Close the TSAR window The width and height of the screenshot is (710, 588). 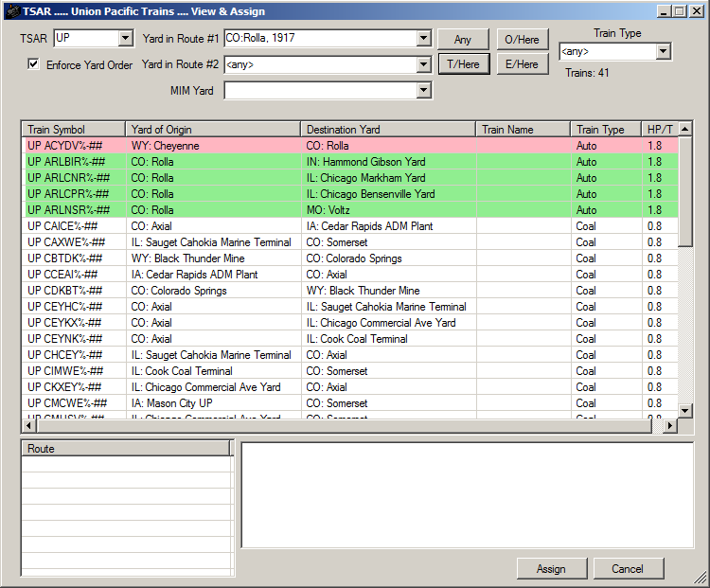[697, 11]
